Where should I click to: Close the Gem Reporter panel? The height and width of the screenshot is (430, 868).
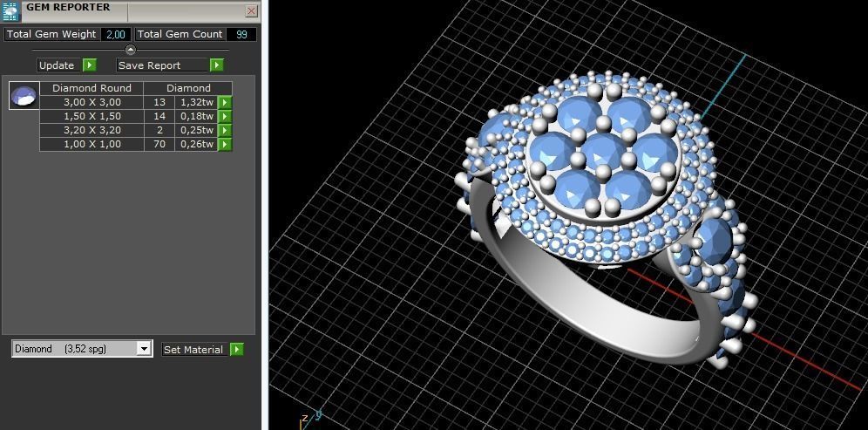[251, 11]
